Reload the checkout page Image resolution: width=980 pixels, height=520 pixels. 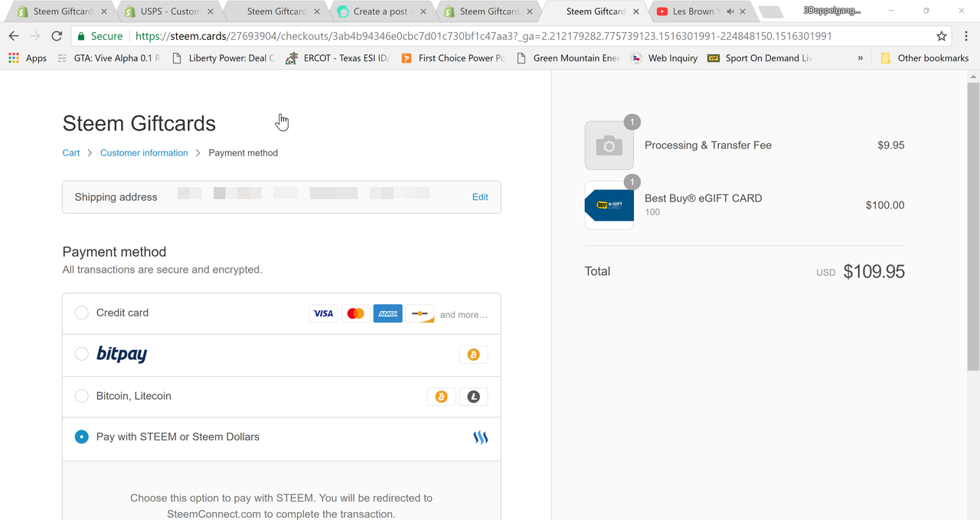pyautogui.click(x=57, y=36)
